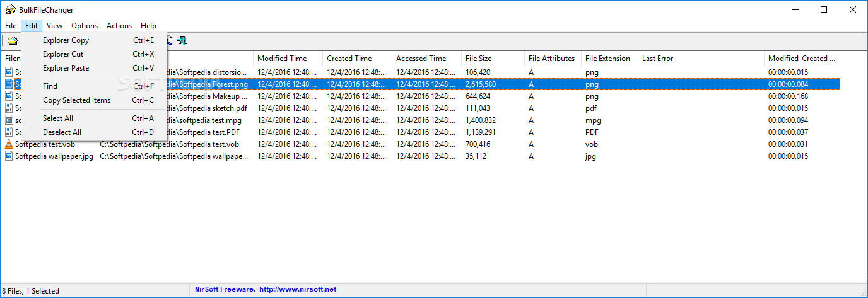Sort by the File Extension column header

tap(609, 59)
